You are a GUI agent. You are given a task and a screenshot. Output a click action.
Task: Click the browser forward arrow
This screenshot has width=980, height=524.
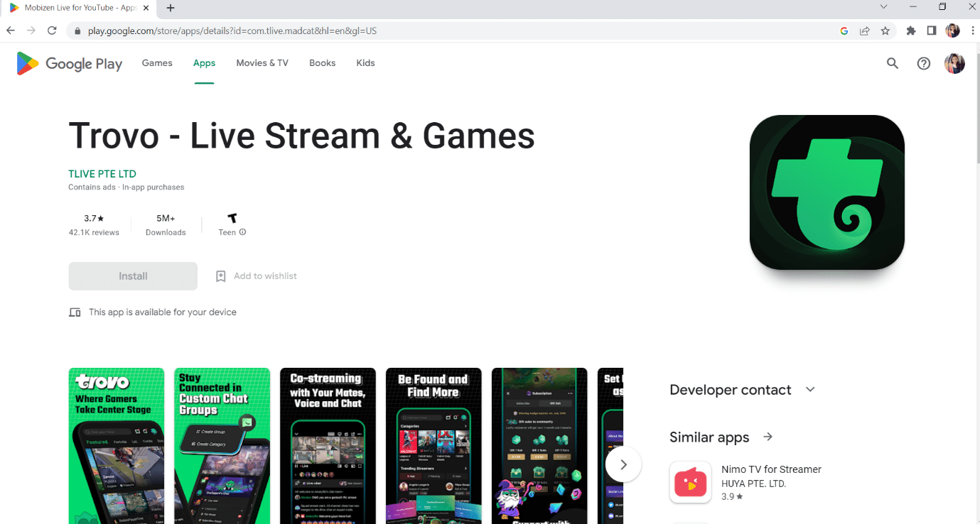(31, 31)
